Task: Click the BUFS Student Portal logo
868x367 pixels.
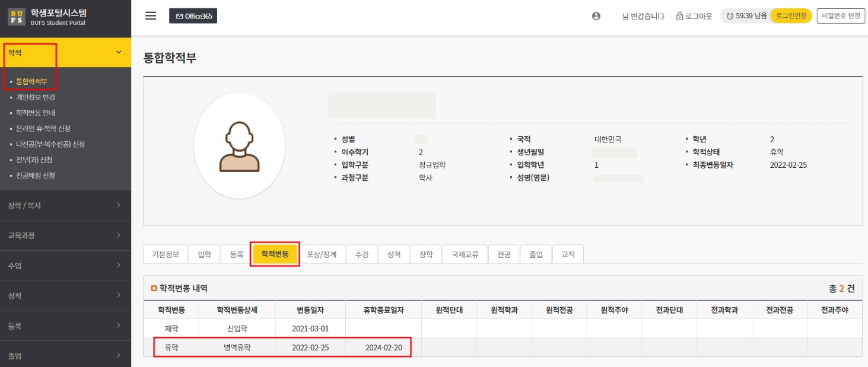Action: pyautogui.click(x=47, y=17)
